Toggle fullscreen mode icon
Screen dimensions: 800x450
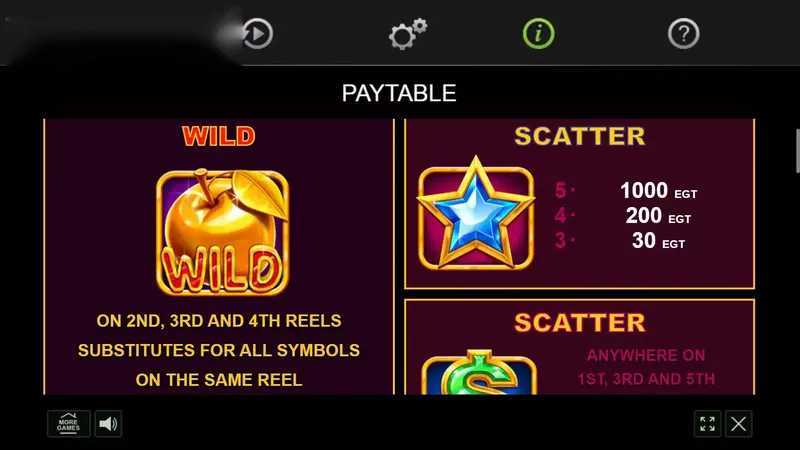click(x=707, y=423)
